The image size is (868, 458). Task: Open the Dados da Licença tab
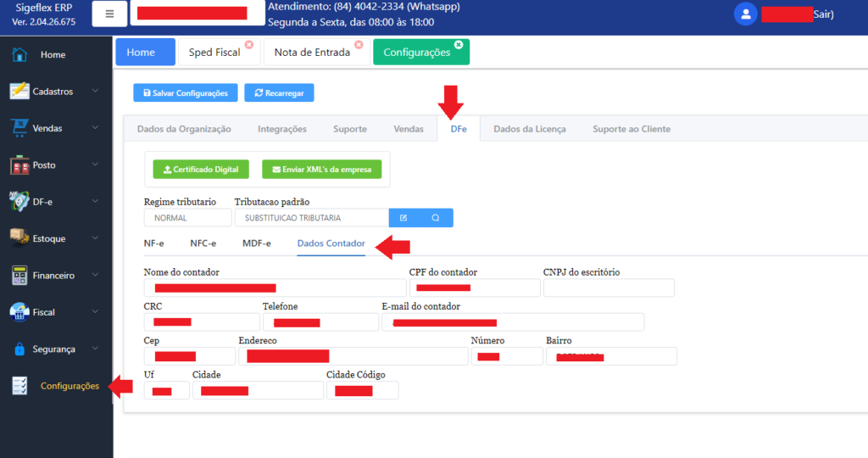click(530, 129)
